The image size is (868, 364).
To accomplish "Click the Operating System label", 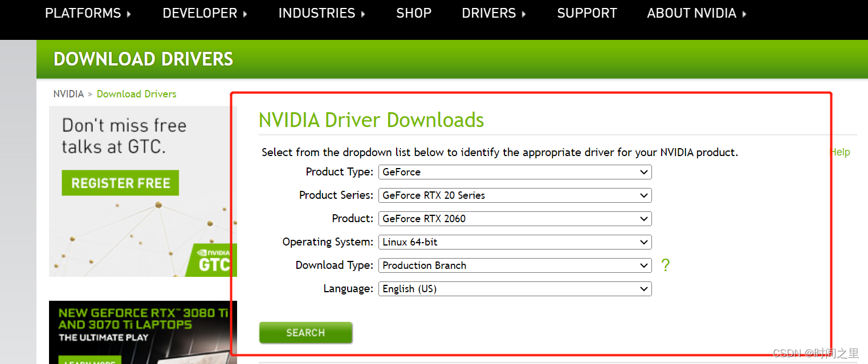I will click(328, 242).
